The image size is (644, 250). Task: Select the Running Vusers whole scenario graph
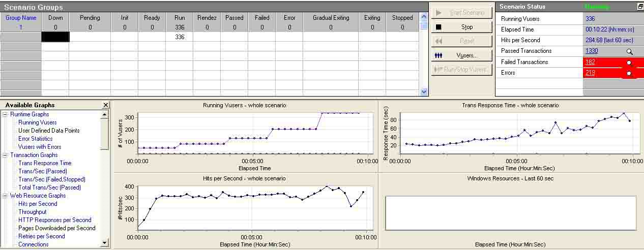[245, 136]
